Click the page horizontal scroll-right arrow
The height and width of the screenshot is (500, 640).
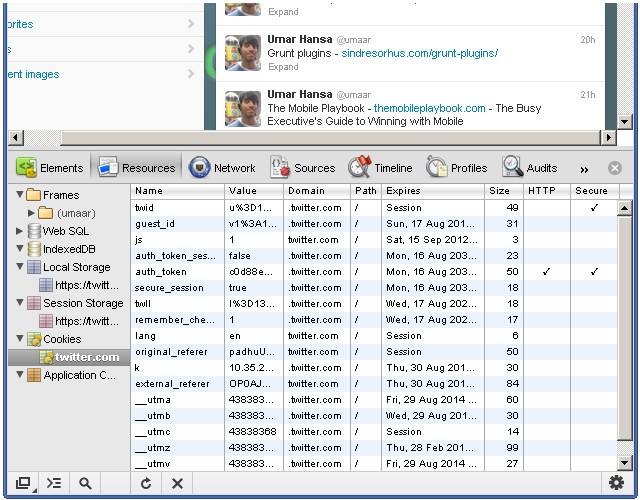(608, 138)
